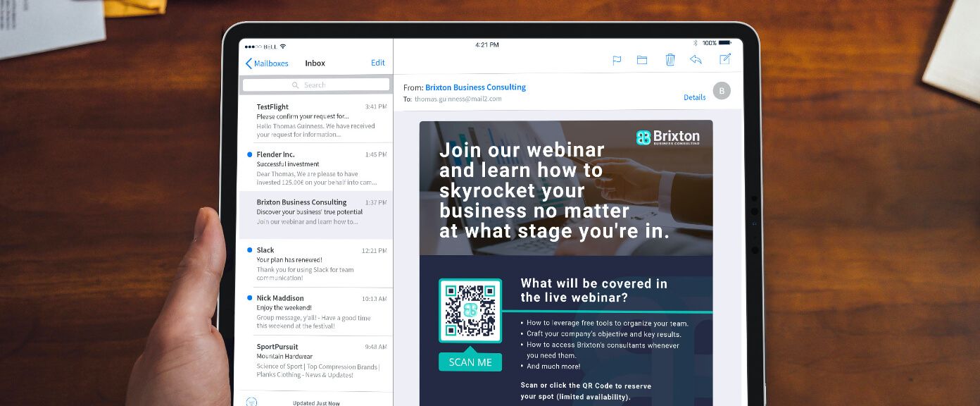Screen dimensions: 980x406
Task: Click the Brixton Business Consulting sender link
Action: point(475,87)
